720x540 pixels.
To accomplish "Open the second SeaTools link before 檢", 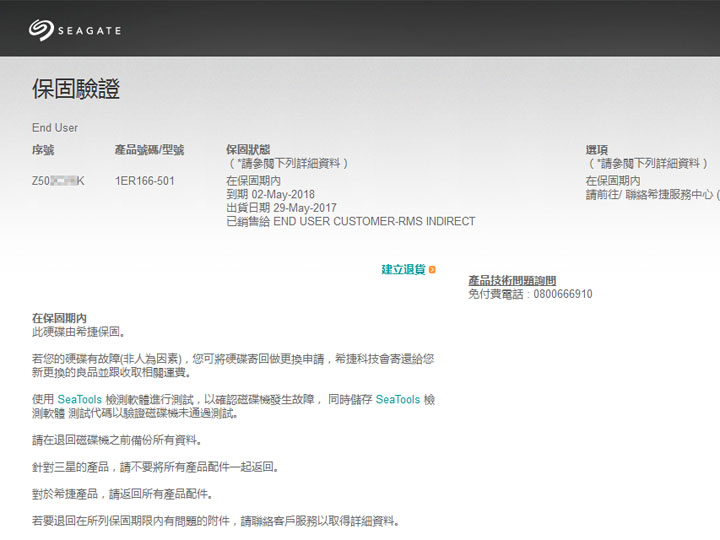I will 398,399.
